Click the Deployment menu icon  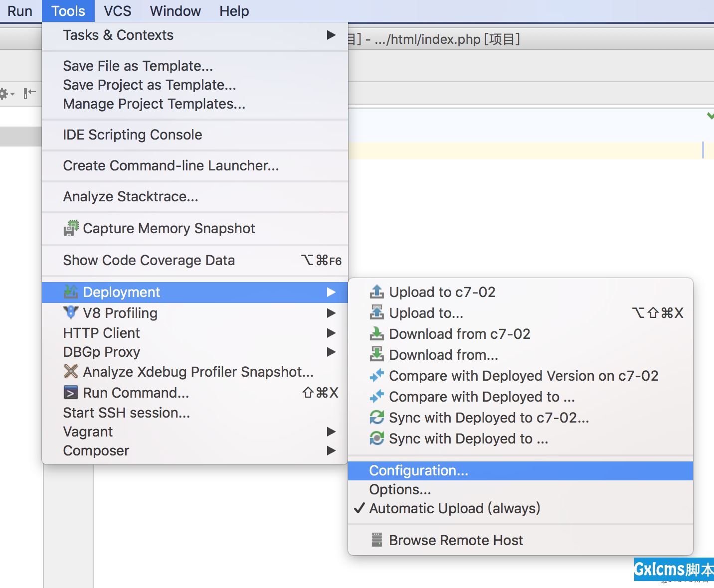click(71, 292)
